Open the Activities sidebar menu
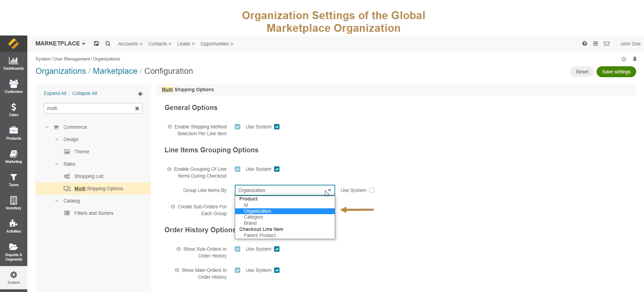Viewport: 644px width, 292px height. 14,226
